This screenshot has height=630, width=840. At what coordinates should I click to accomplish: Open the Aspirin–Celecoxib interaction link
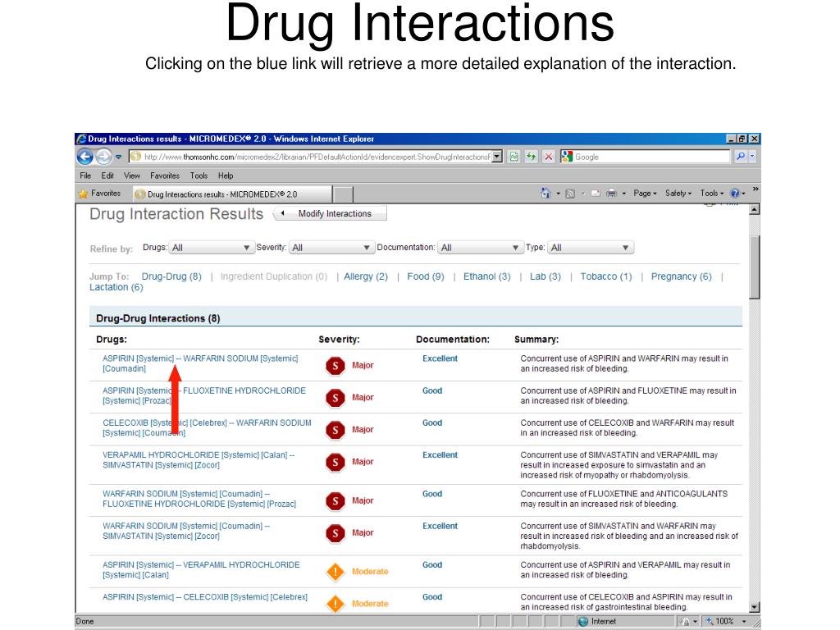205,597
